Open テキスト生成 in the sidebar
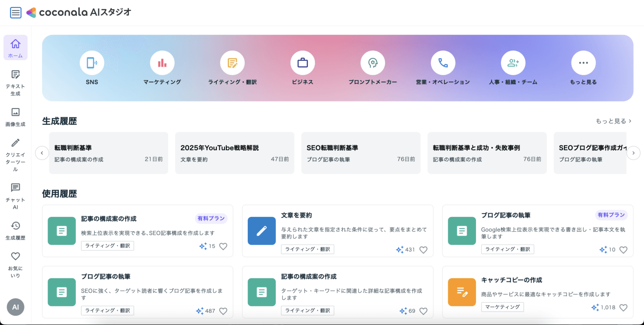This screenshot has width=644, height=325. coord(16,83)
